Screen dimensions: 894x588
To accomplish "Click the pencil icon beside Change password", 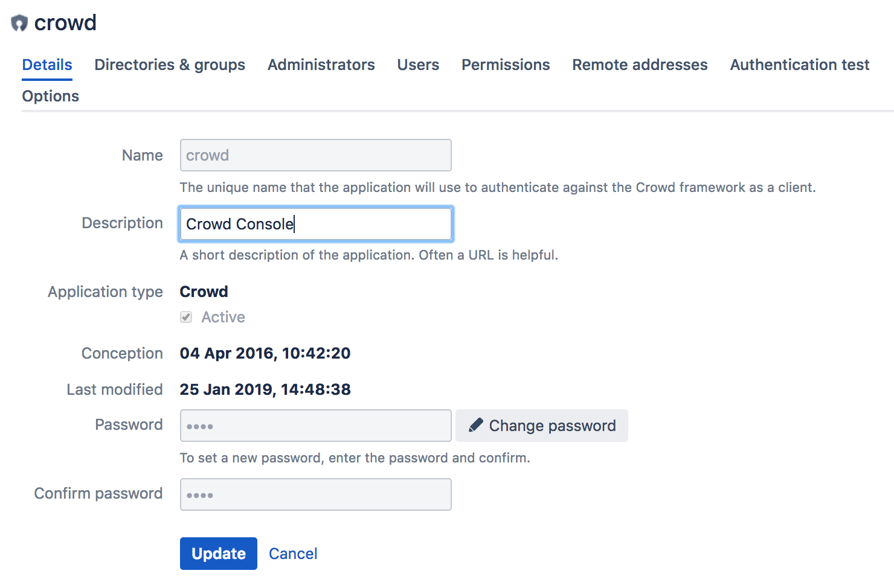I will (476, 425).
